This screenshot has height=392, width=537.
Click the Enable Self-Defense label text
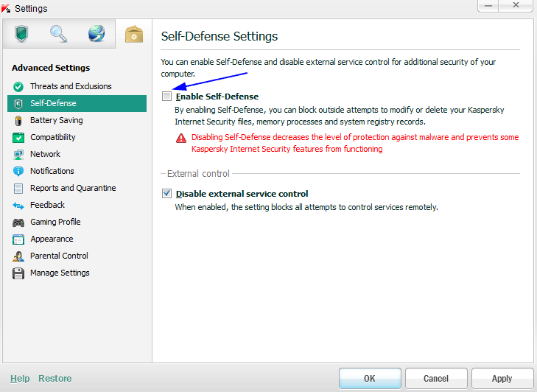tap(217, 97)
